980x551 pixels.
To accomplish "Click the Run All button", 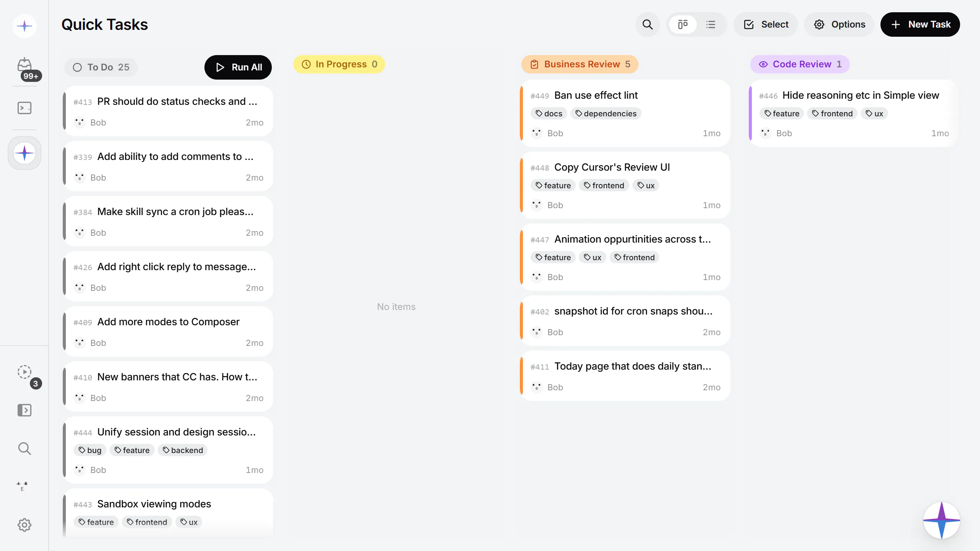I will tap(238, 67).
